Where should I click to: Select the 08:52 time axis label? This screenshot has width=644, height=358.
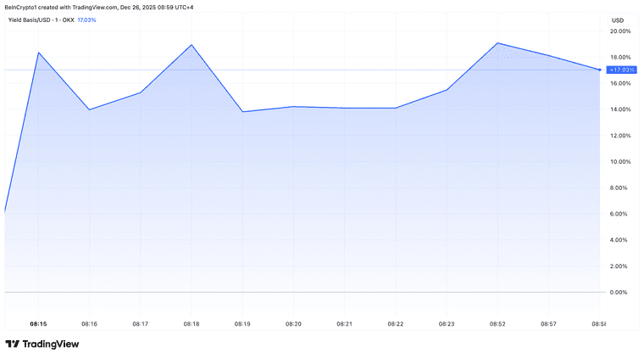[x=497, y=323]
